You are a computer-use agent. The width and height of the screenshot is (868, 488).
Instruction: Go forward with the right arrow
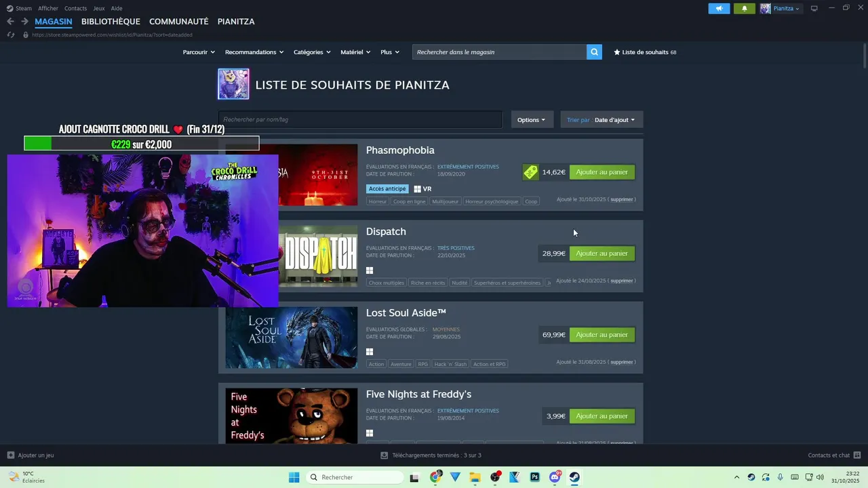pos(24,22)
